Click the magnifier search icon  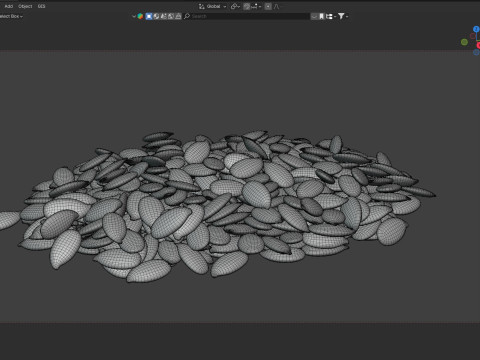point(187,16)
